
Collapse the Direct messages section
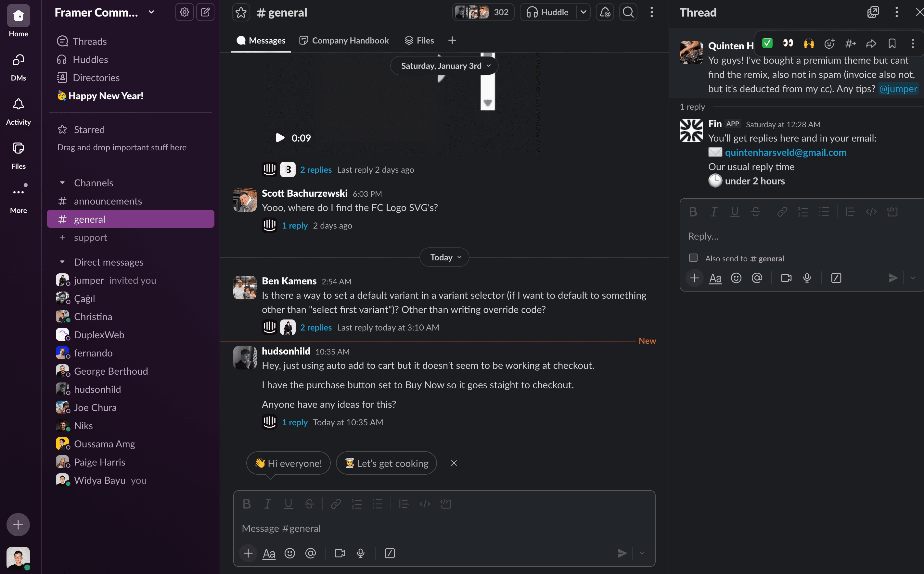pos(63,262)
